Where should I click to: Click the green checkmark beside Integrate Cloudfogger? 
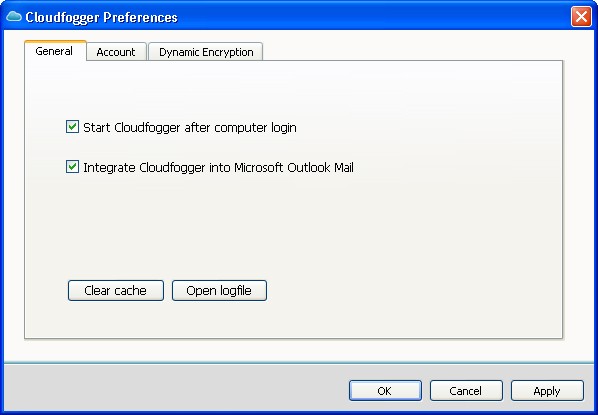pyautogui.click(x=72, y=166)
